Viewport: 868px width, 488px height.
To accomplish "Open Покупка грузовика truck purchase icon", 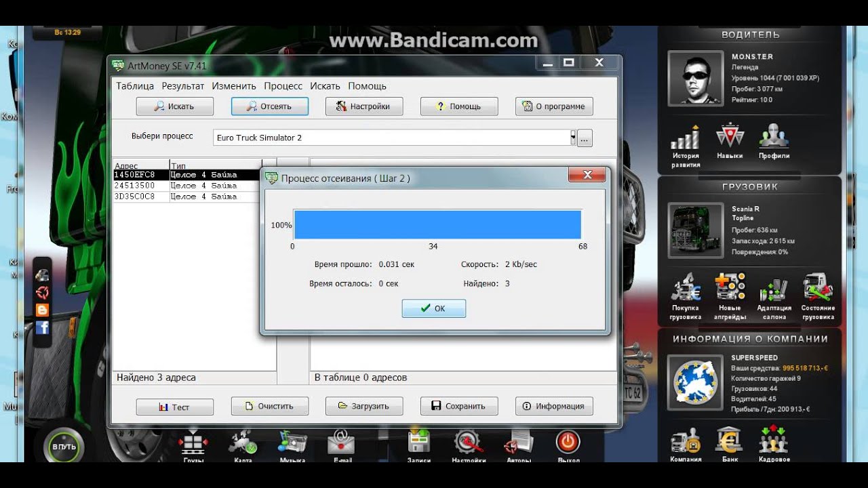I will (685, 287).
